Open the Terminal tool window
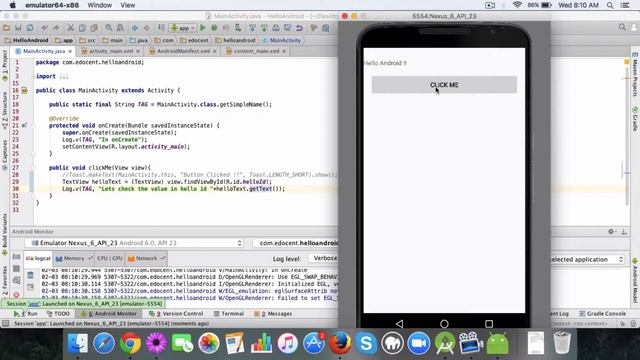This screenshot has height=360, width=640. [x=229, y=314]
